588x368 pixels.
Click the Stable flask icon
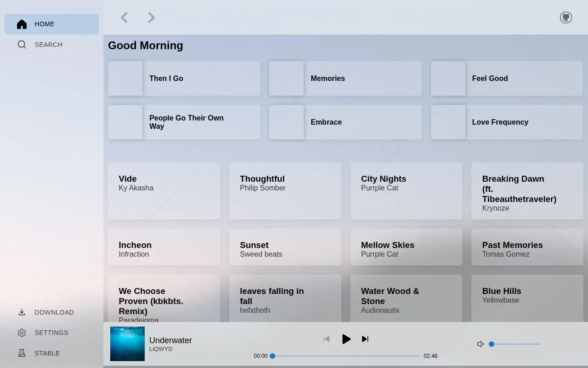[22, 353]
